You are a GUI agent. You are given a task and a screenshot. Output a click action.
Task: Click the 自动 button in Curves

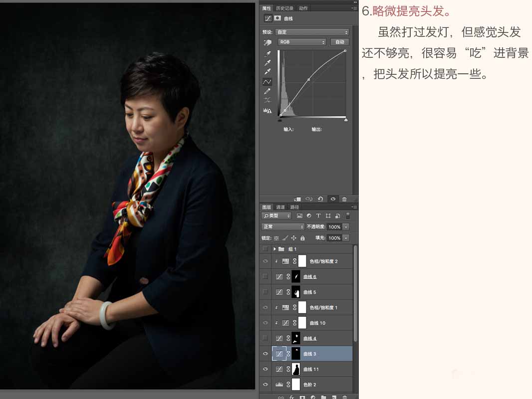click(340, 42)
